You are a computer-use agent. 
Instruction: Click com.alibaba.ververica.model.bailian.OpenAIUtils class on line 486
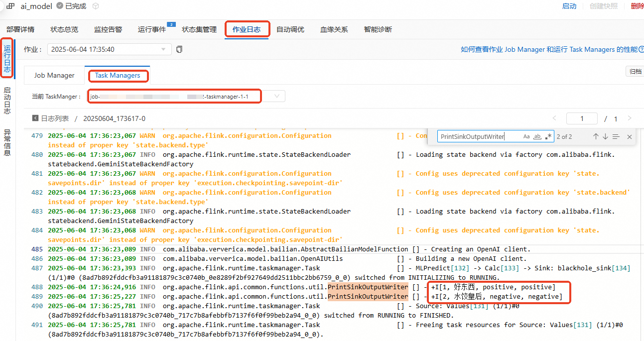click(253, 259)
